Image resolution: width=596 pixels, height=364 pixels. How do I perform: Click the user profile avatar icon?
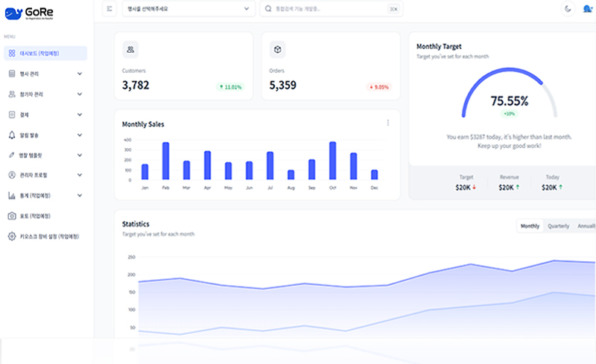pos(588,9)
